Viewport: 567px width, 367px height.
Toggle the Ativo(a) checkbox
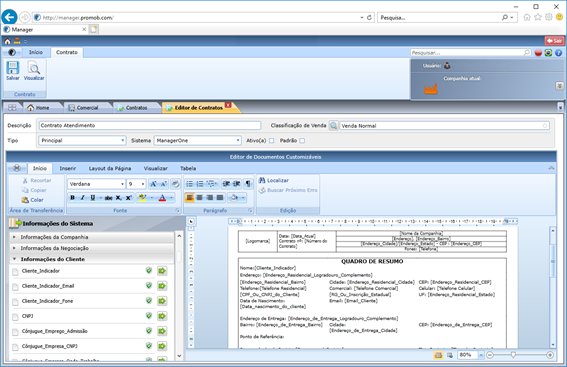click(272, 141)
